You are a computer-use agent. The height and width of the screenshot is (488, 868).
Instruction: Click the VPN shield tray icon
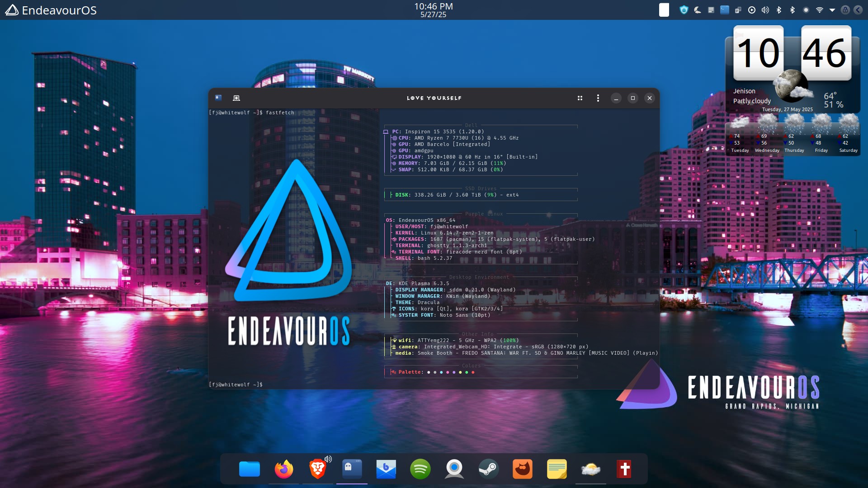click(x=684, y=10)
